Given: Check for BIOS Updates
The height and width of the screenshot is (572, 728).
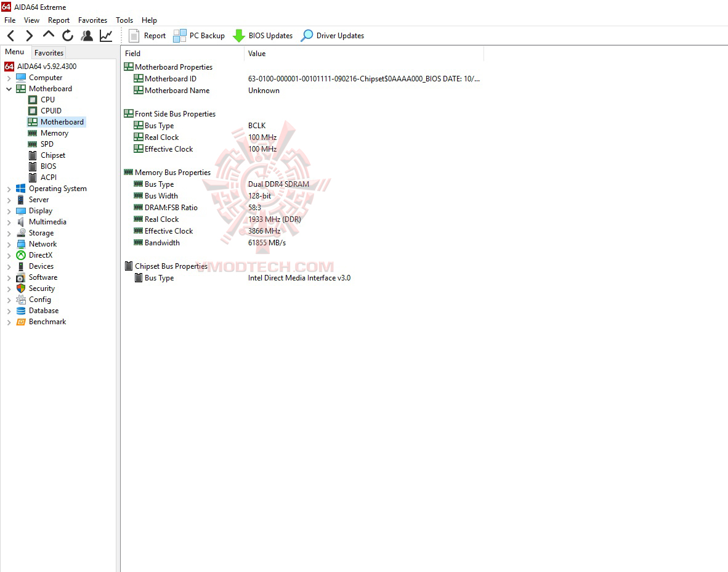Looking at the screenshot, I should click(x=263, y=36).
